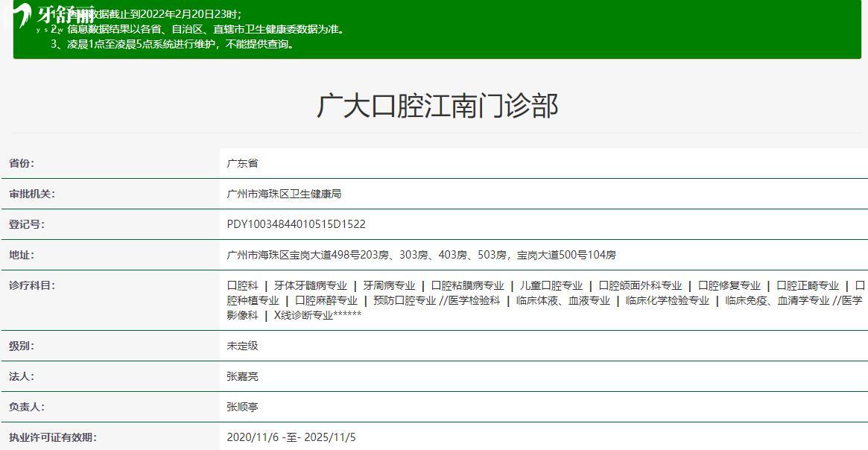Click the title 广大口腔江南门诊部
868x450 pixels.
coord(437,105)
